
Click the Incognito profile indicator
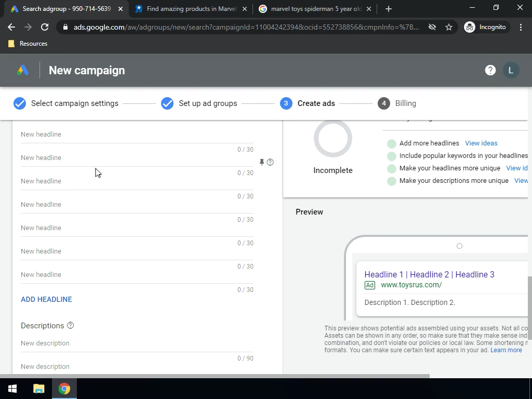coord(487,27)
